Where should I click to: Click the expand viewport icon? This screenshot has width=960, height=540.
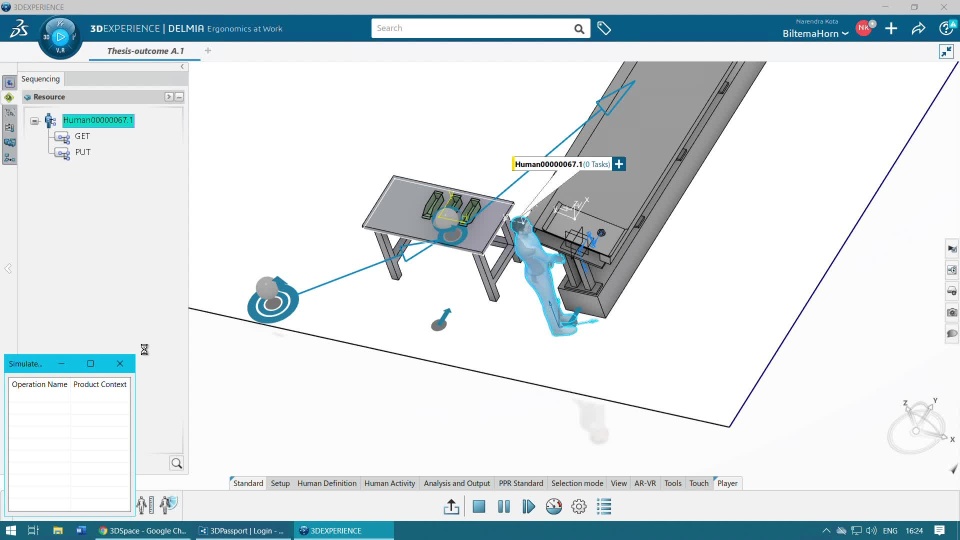pos(946,51)
